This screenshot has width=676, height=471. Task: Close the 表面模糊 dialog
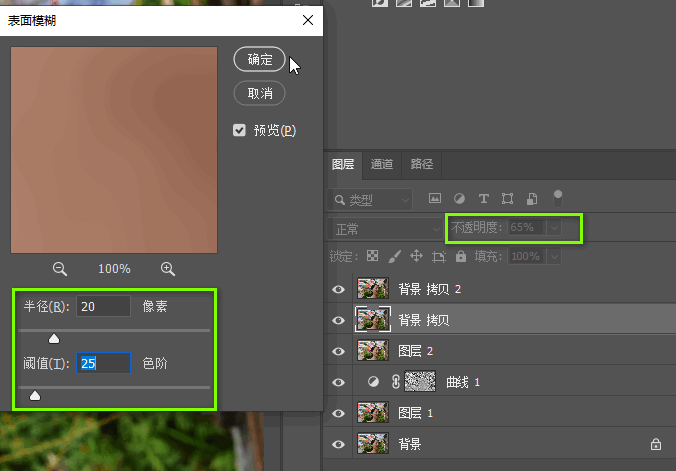(x=308, y=20)
